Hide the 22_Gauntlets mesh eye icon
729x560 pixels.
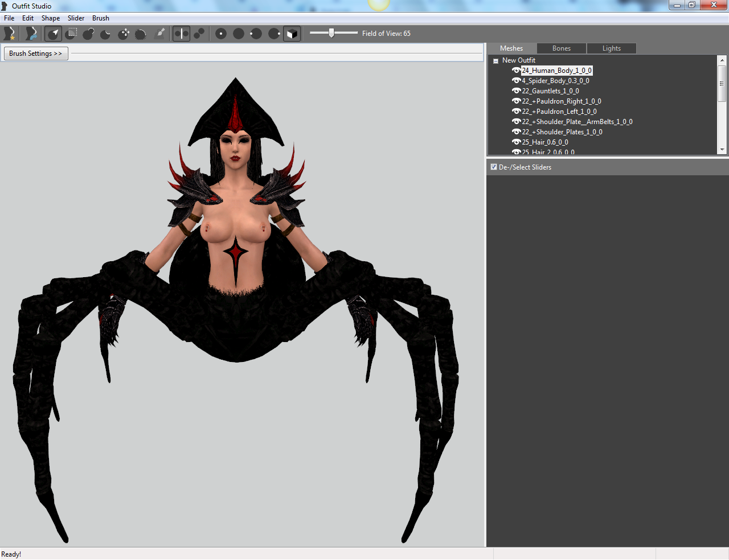click(516, 91)
